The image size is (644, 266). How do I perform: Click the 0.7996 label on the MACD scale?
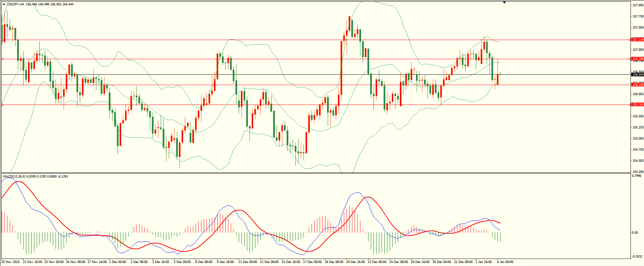[637, 176]
